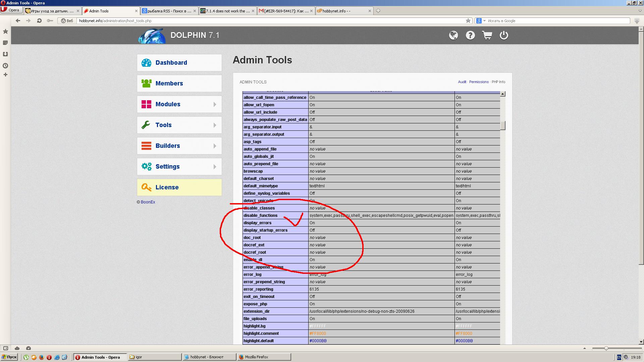644x362 pixels.
Task: Expand the Settings submenu arrow
Action: coord(215,167)
